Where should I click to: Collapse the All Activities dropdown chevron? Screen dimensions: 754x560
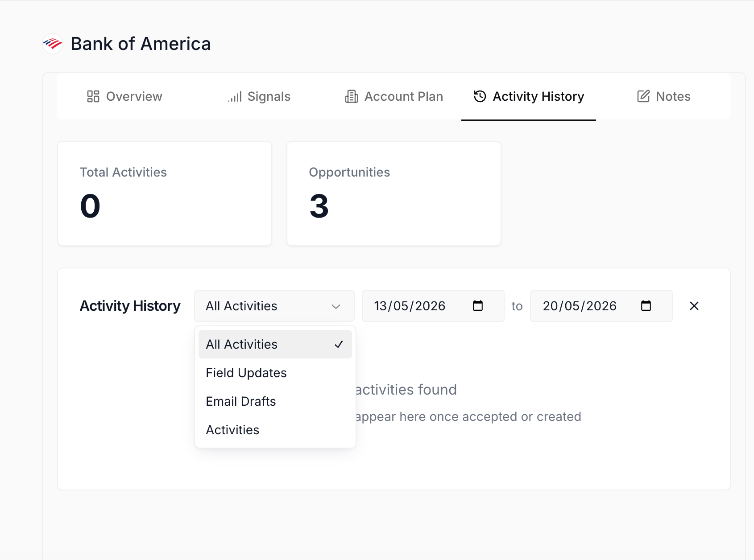[x=336, y=306]
